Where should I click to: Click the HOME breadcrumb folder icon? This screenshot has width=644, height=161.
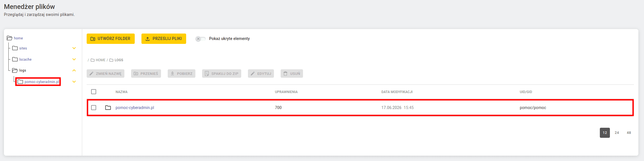(93, 60)
